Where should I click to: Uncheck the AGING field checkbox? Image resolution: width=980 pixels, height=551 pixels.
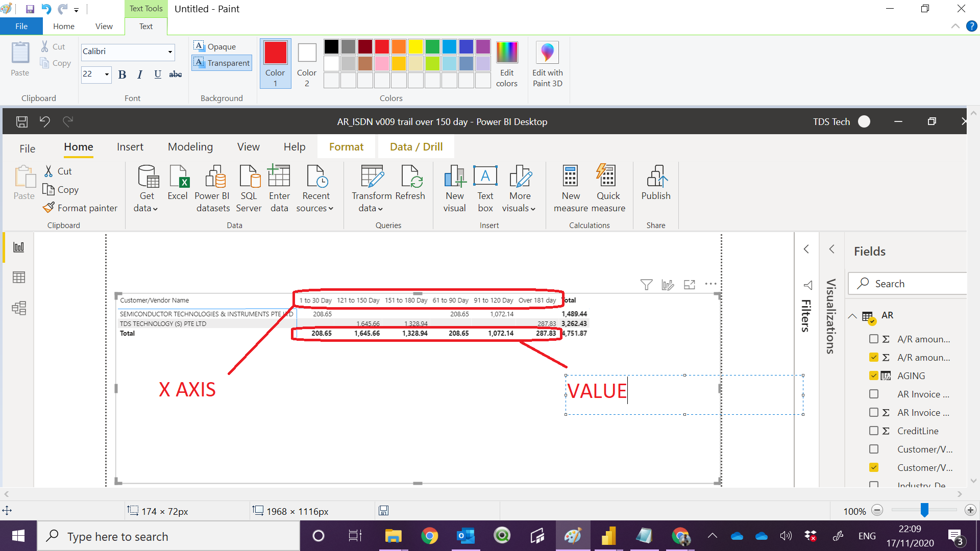874,375
